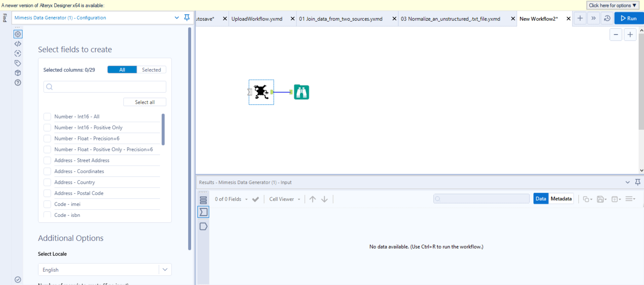The width and height of the screenshot is (644, 285).
Task: Switch to UploadWorkflow.yxmd tab
Action: click(257, 19)
